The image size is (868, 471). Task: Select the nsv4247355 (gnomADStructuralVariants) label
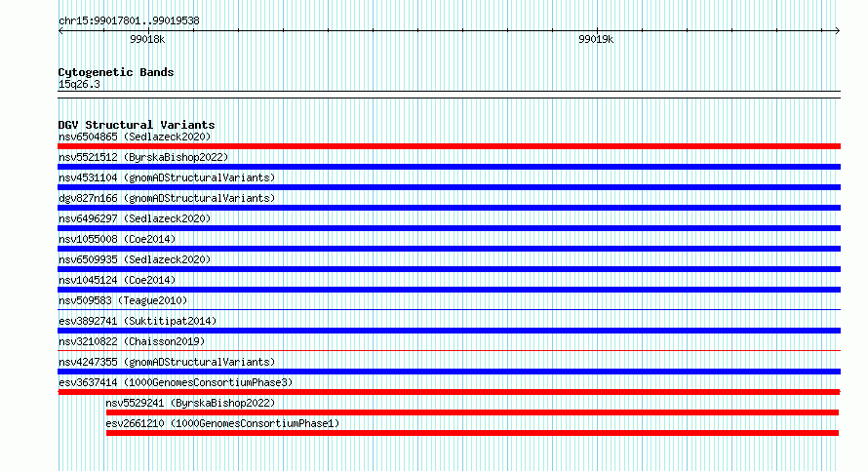pos(167,362)
